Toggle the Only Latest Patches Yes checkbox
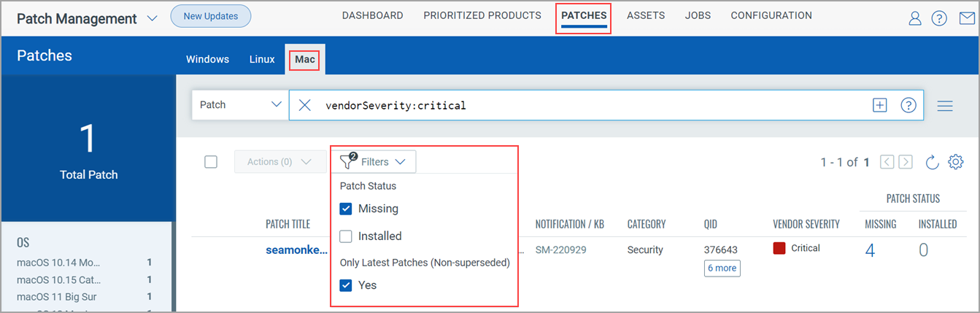The width and height of the screenshot is (980, 313). [x=346, y=285]
